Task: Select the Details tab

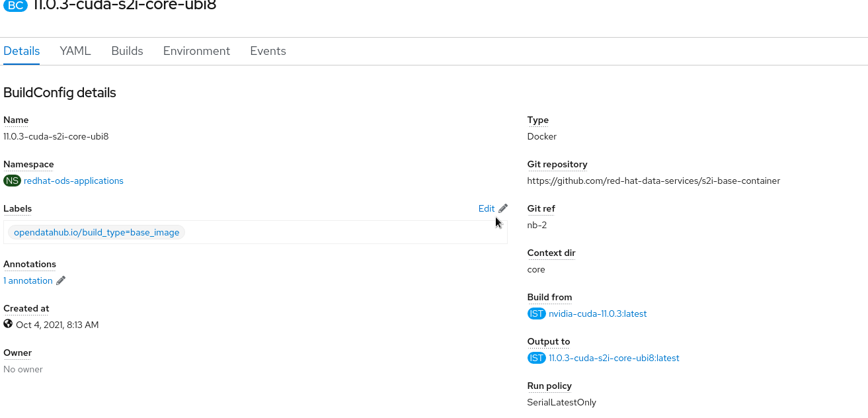Action: tap(22, 51)
